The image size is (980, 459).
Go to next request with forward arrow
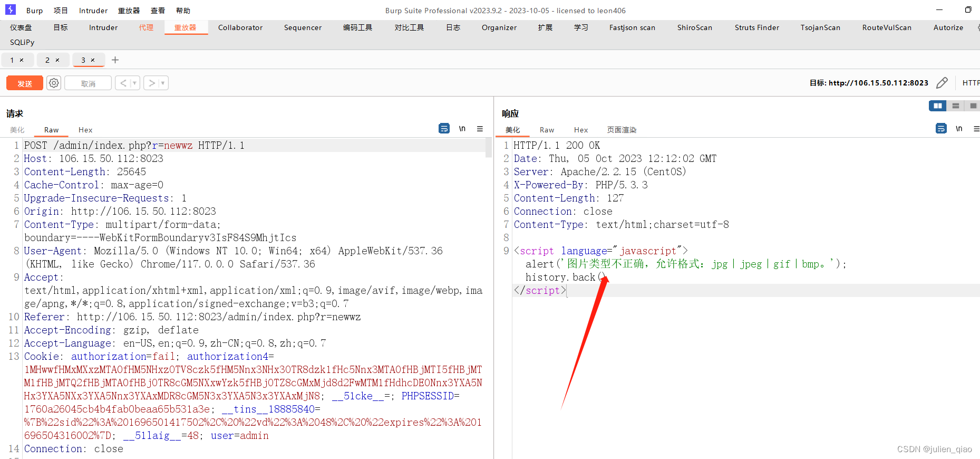[x=152, y=83]
